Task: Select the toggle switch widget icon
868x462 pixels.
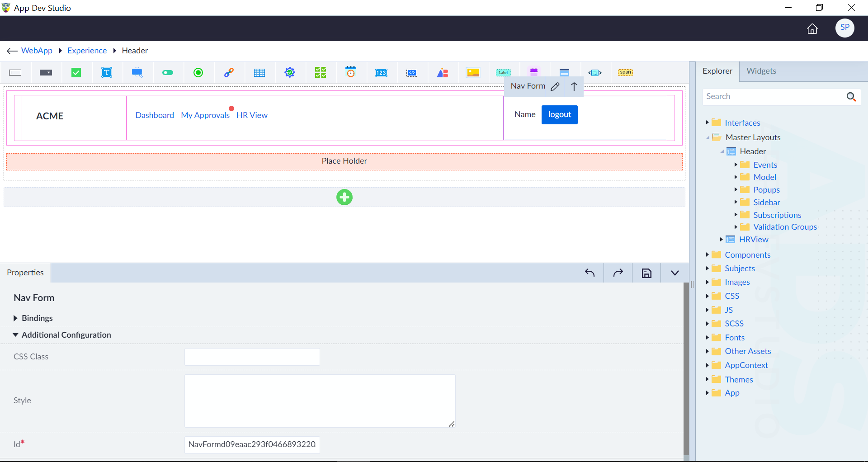Action: click(x=168, y=73)
